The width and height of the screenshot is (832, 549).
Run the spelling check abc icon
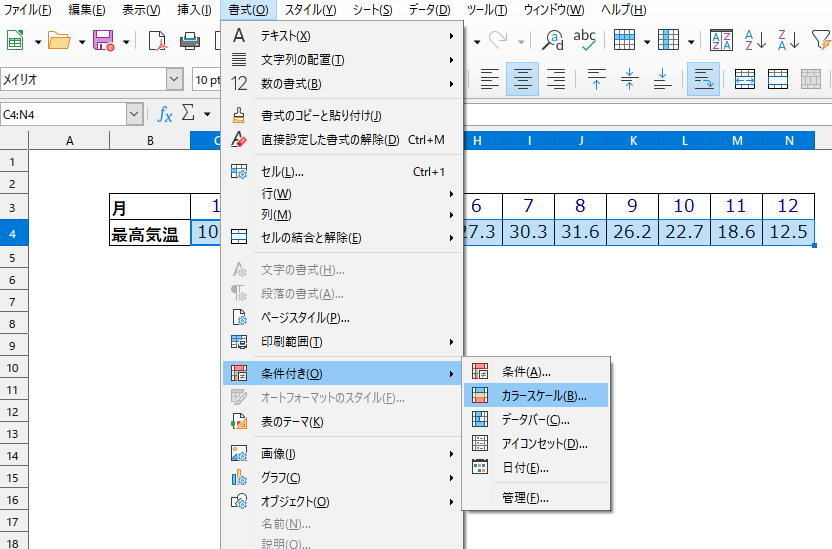click(x=584, y=40)
